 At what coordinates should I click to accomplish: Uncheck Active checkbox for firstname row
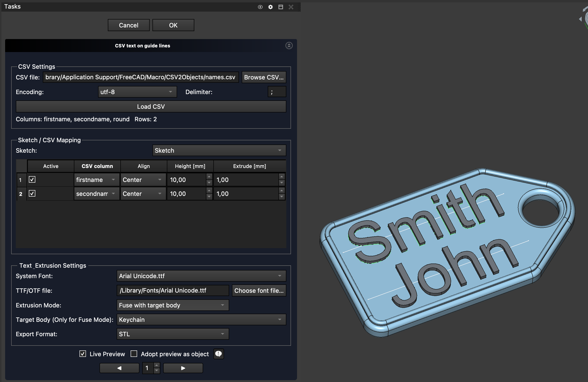point(32,180)
